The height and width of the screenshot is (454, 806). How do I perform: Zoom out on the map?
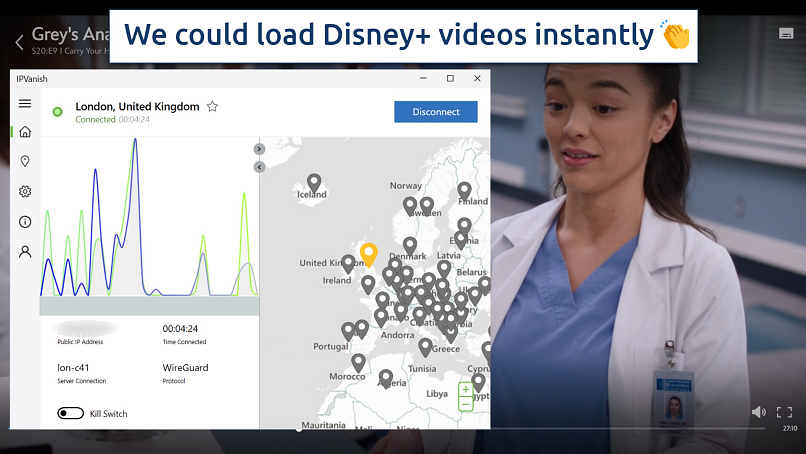pos(465,404)
